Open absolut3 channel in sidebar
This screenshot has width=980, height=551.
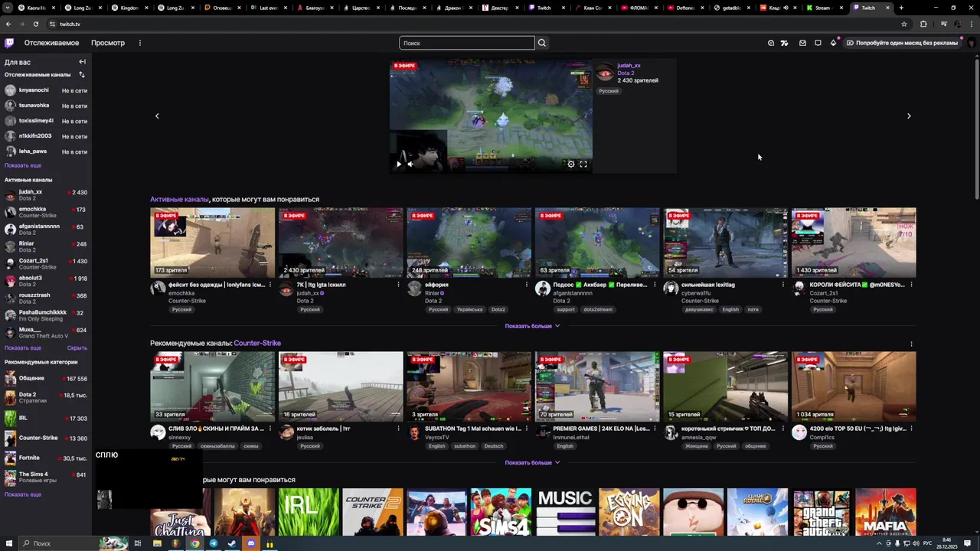click(x=46, y=281)
